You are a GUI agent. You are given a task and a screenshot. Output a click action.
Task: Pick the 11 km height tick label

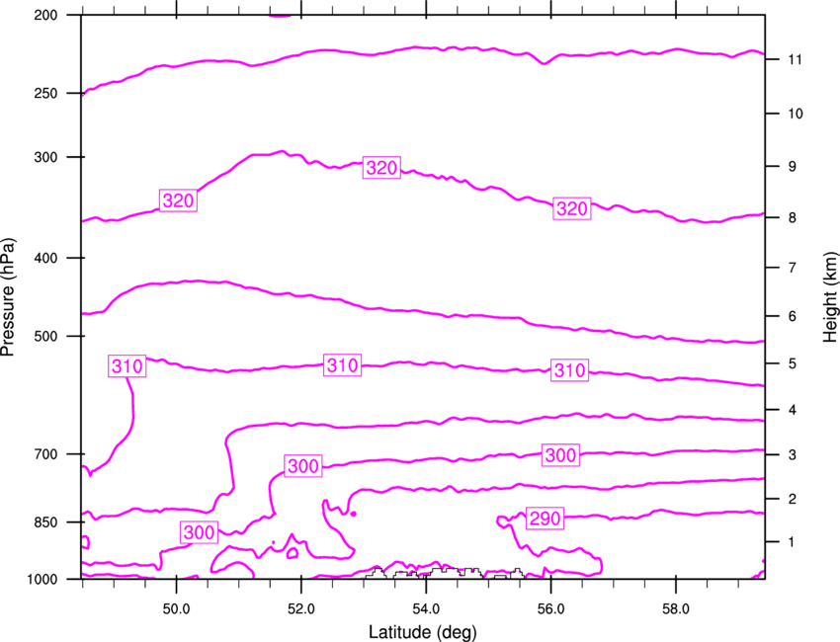[796, 59]
